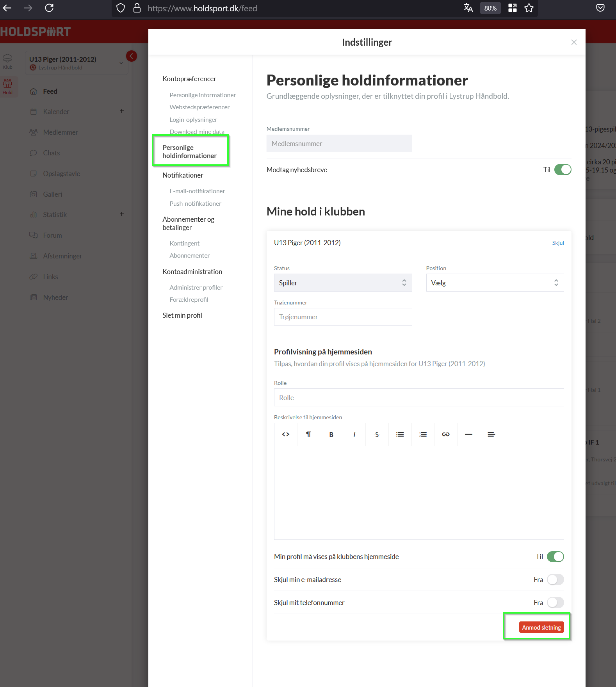Reload the page with refresh icon
The image size is (616, 687).
tap(49, 8)
